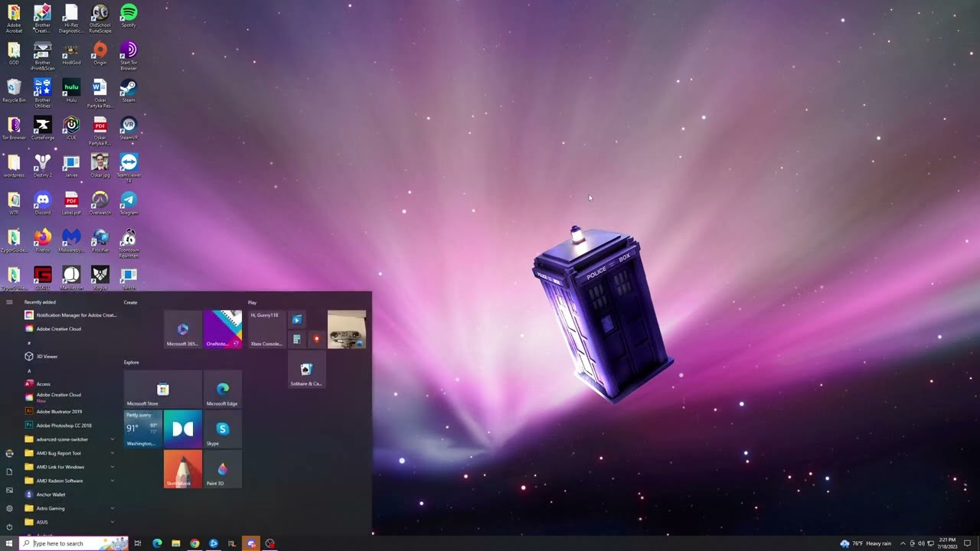This screenshot has width=980, height=551.
Task: Open the Microsoft 365 tile
Action: [x=182, y=329]
